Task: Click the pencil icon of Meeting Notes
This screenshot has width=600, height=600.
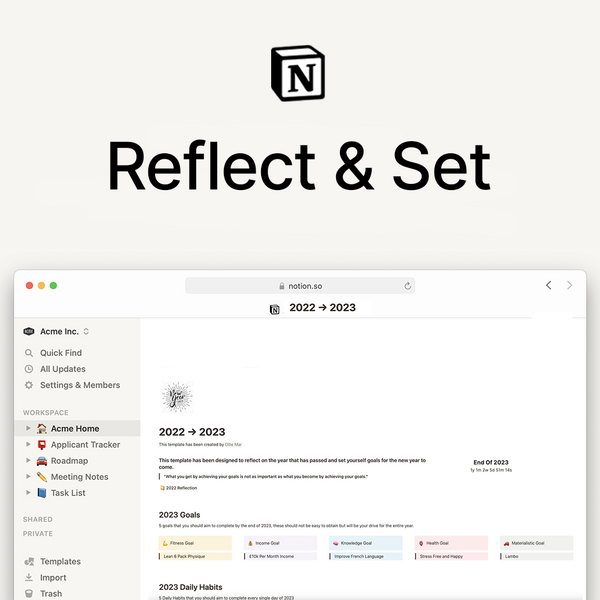Action: [42, 477]
